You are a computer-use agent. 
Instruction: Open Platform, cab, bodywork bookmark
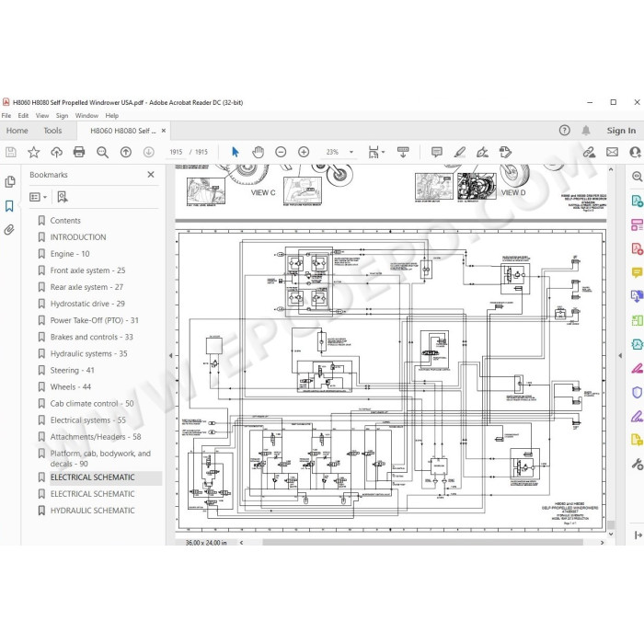click(100, 458)
